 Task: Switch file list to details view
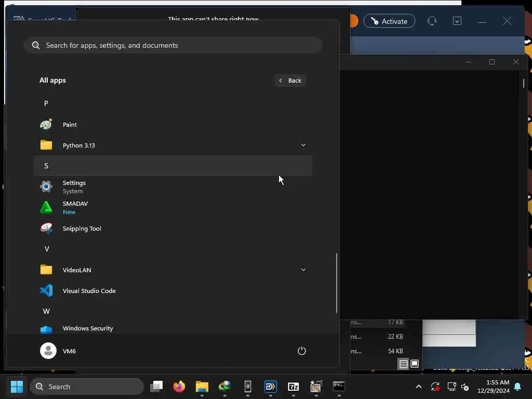403,364
